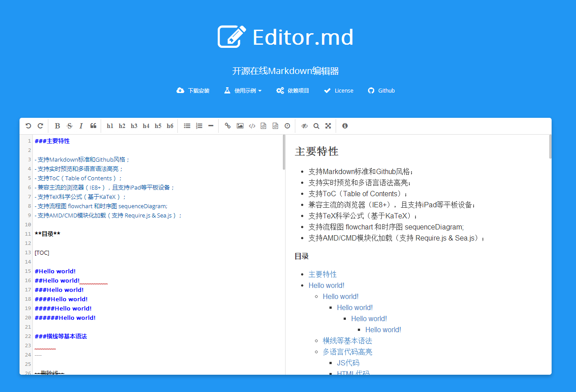Insert current datetime with clock icon

coord(287,126)
